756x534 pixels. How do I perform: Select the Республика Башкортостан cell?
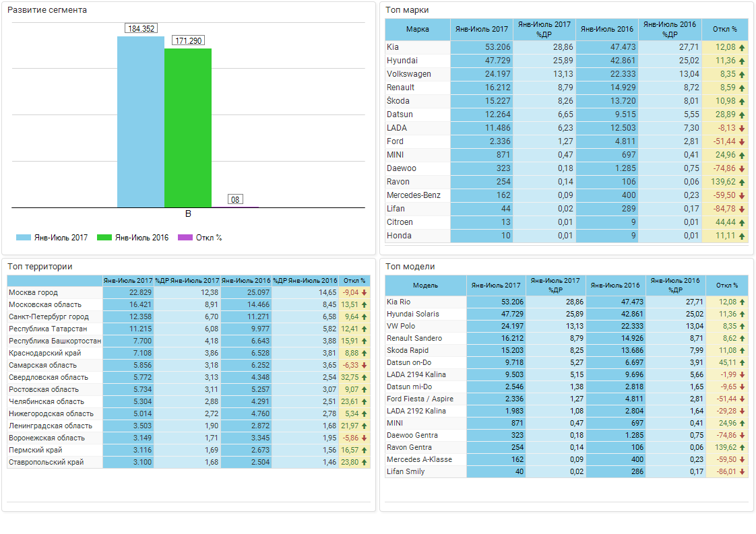pyautogui.click(x=55, y=341)
